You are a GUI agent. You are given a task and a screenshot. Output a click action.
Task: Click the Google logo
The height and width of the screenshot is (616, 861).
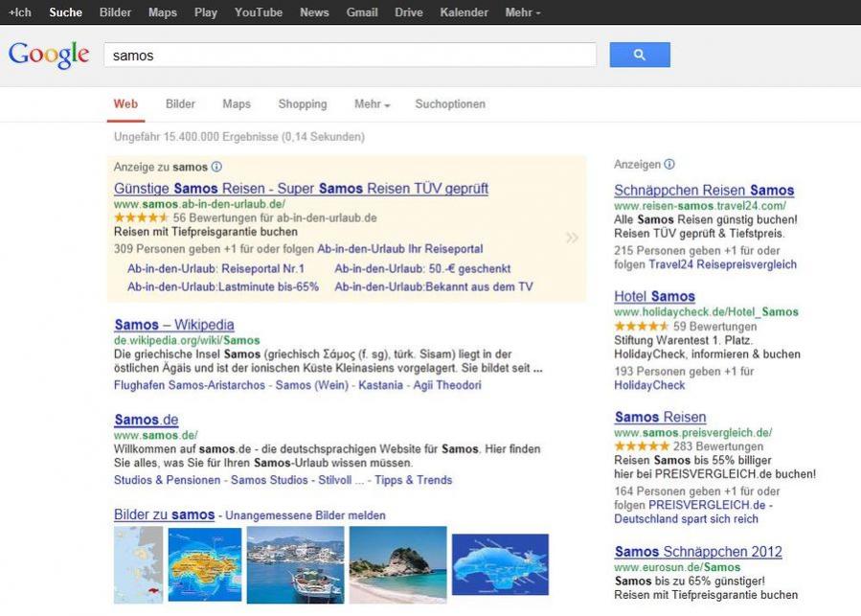48,55
